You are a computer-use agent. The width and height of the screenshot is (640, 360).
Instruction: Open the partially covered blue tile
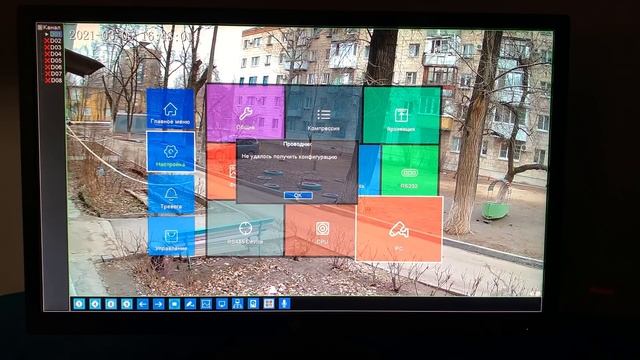(369, 169)
